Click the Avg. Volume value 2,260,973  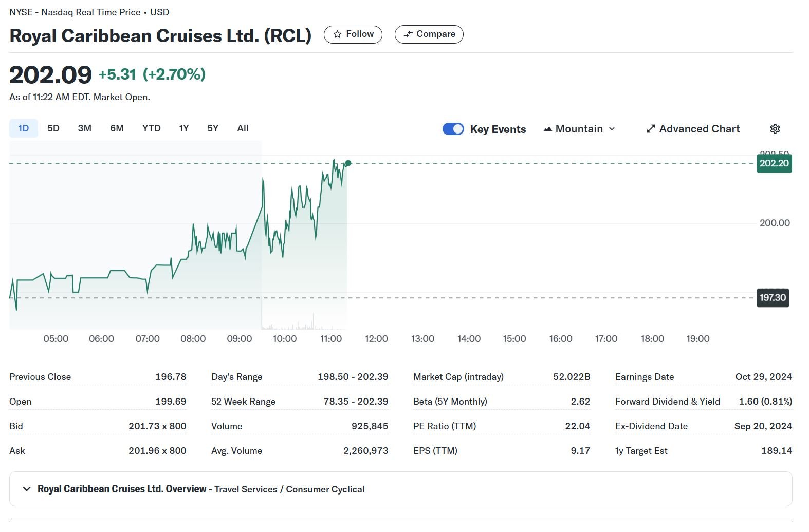click(x=366, y=451)
